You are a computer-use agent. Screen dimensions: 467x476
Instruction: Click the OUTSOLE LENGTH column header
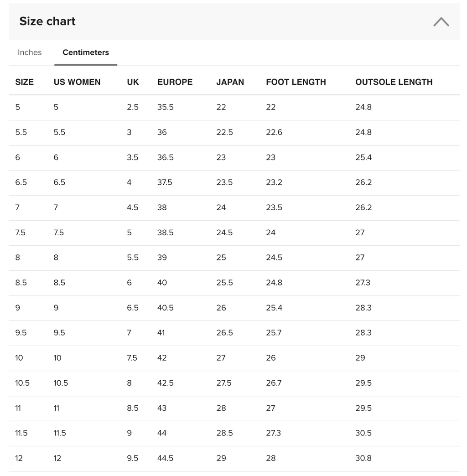pyautogui.click(x=394, y=82)
